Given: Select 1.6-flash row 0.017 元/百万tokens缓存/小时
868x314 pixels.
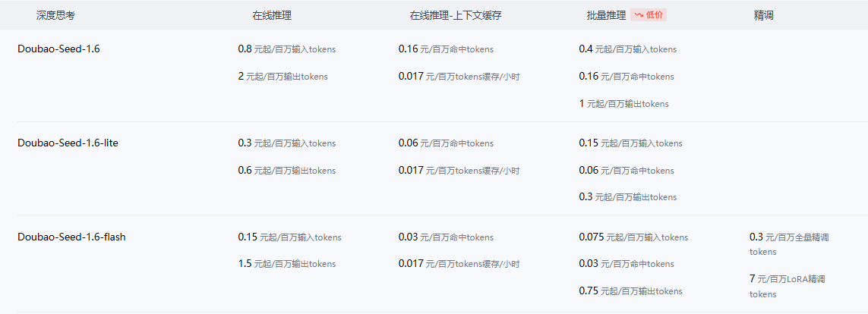Looking at the screenshot, I should pyautogui.click(x=459, y=264).
